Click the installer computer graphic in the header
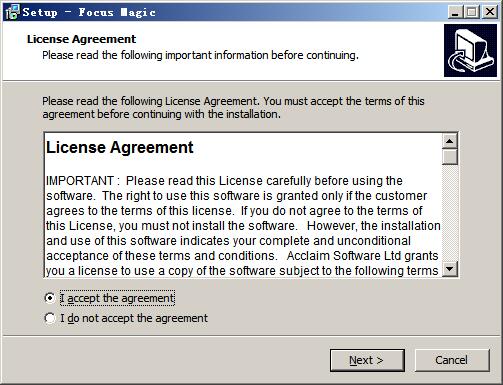The image size is (503, 385). click(470, 50)
